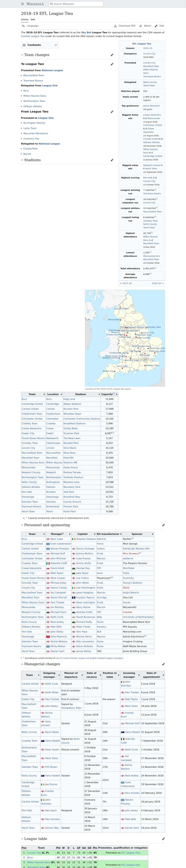Open Edinburgh Woollen Mill sponsor link
186x868 pixels.
(136, 549)
